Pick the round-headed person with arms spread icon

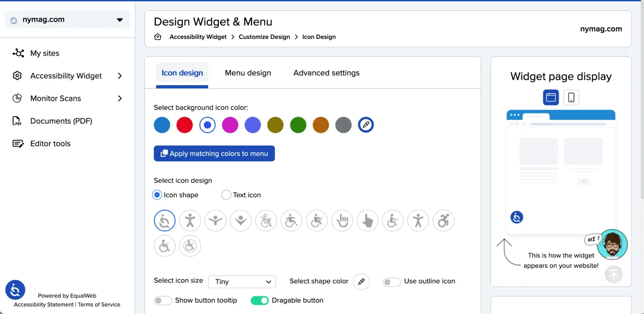pyautogui.click(x=418, y=221)
